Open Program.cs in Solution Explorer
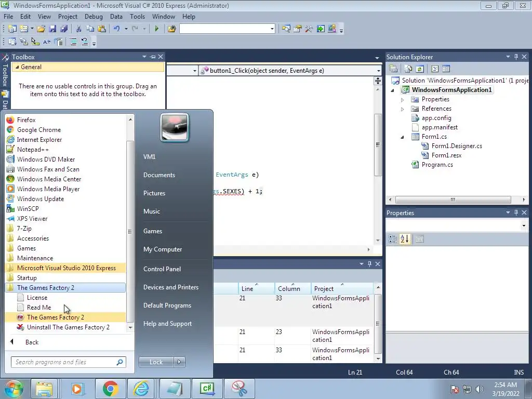Viewport: 532px width, 399px height. point(437,165)
